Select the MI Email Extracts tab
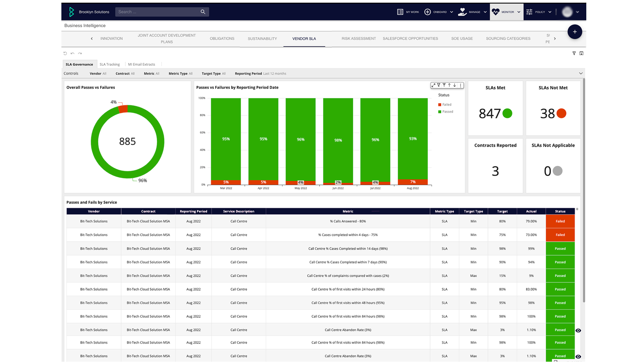The height and width of the screenshot is (362, 644). click(x=141, y=64)
